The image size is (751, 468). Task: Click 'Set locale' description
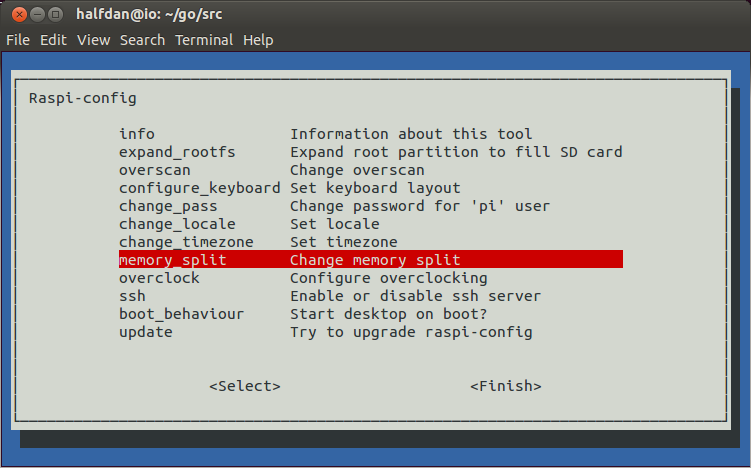(x=335, y=224)
